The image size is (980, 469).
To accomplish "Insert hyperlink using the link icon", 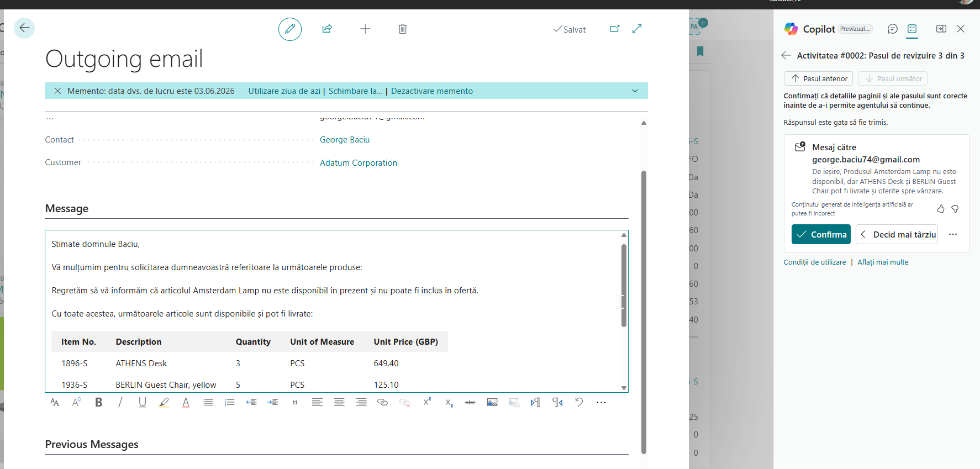I will (382, 402).
